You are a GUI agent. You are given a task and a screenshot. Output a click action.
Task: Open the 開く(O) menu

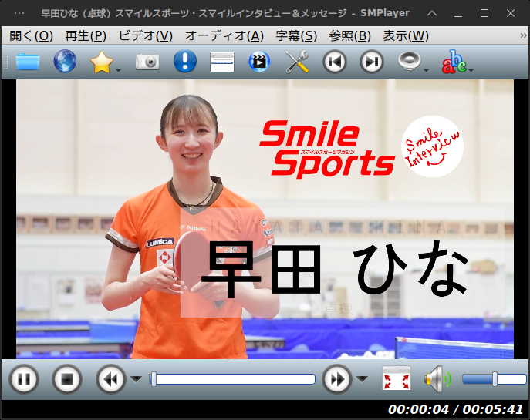(31, 35)
